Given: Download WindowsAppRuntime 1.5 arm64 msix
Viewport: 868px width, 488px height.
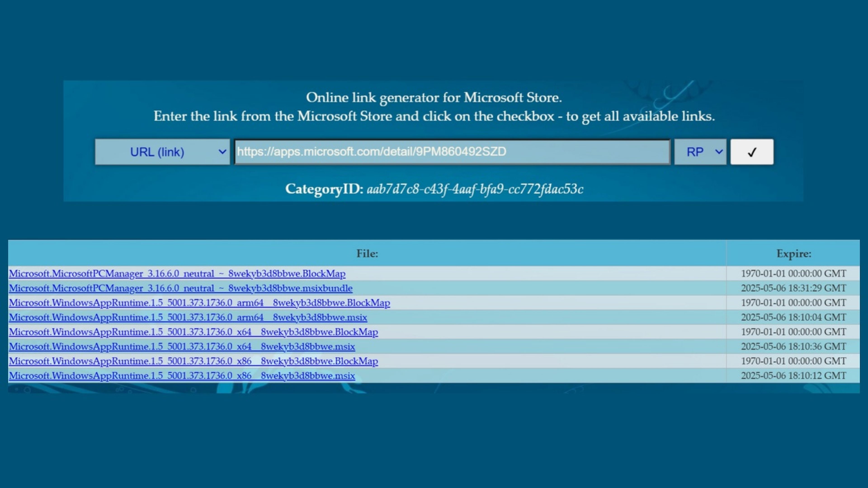Looking at the screenshot, I should [x=188, y=317].
